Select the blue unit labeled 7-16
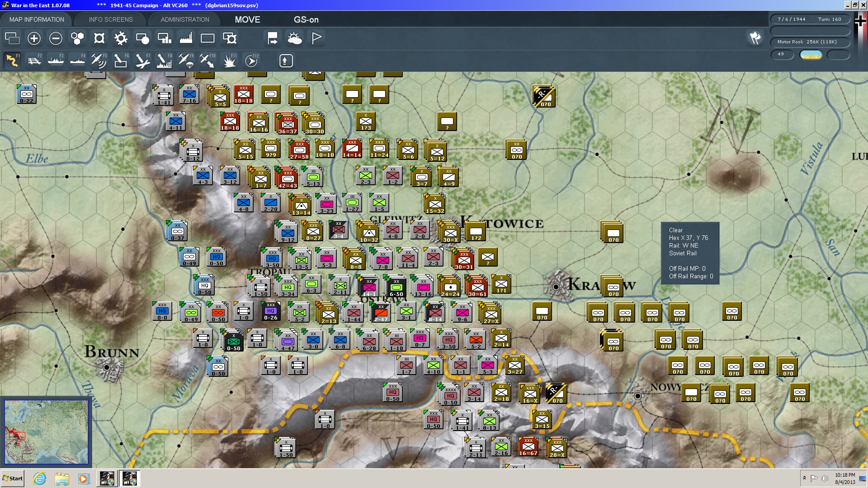Screen dimensions: 868x488 pyautogui.click(x=189, y=94)
